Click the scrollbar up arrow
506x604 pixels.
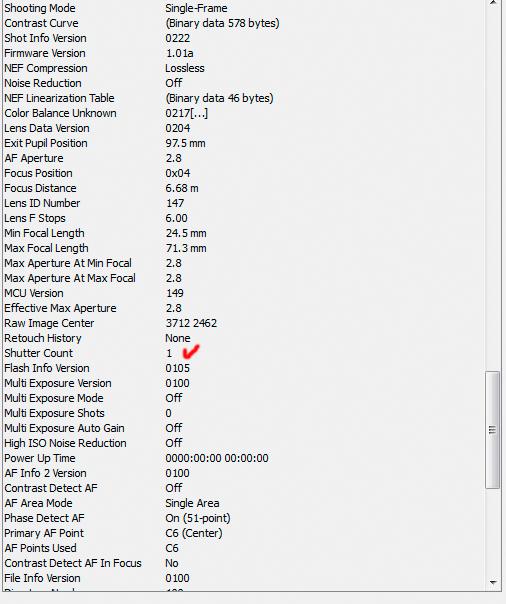(493, 2)
